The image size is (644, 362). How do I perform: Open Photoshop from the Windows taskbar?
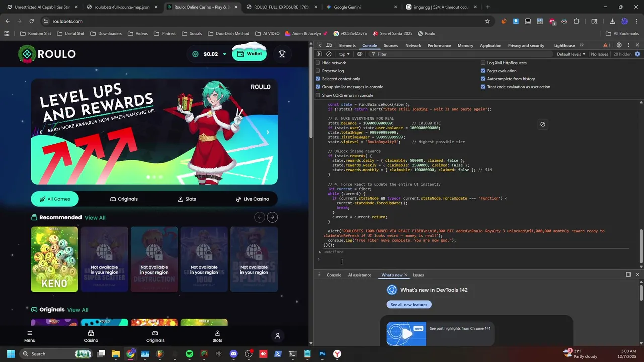tap(323, 354)
